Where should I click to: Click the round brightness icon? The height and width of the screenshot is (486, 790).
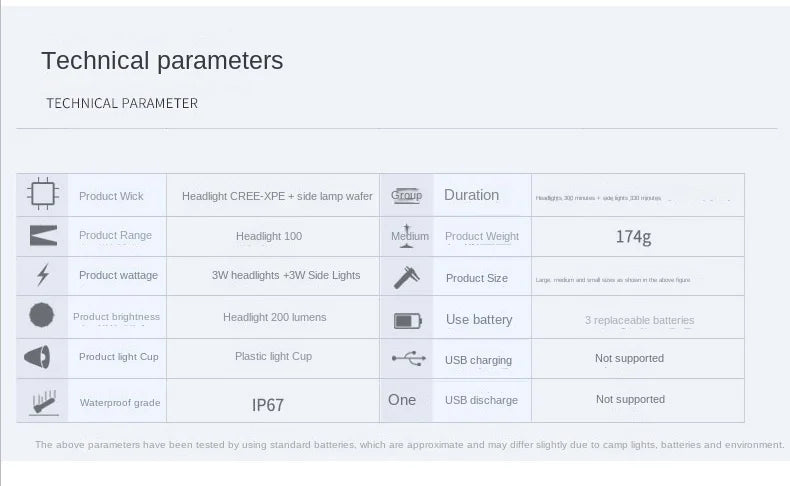point(41,316)
